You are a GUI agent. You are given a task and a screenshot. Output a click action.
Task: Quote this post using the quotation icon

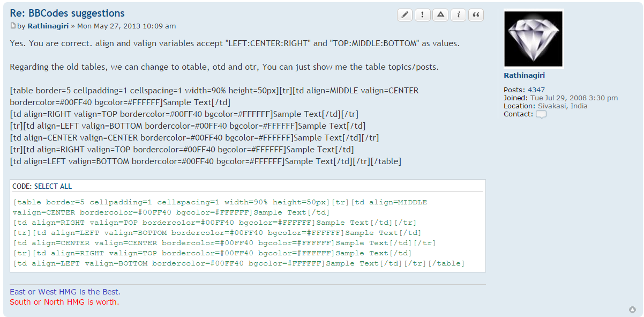point(476,15)
